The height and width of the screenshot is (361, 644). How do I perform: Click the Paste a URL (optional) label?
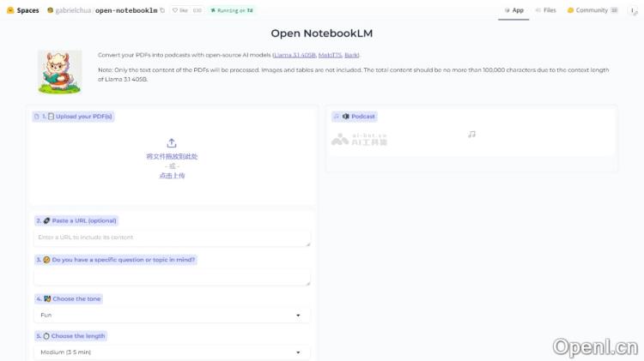76,220
